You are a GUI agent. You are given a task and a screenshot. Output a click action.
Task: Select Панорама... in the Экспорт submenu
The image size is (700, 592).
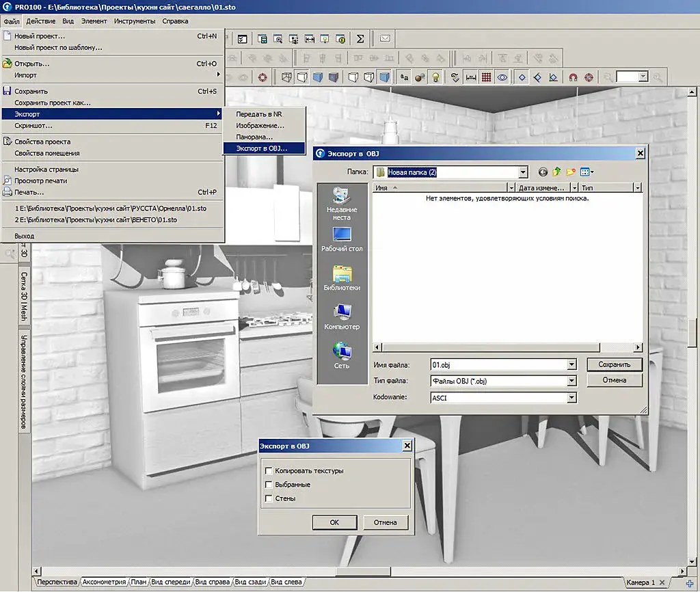[x=265, y=137]
